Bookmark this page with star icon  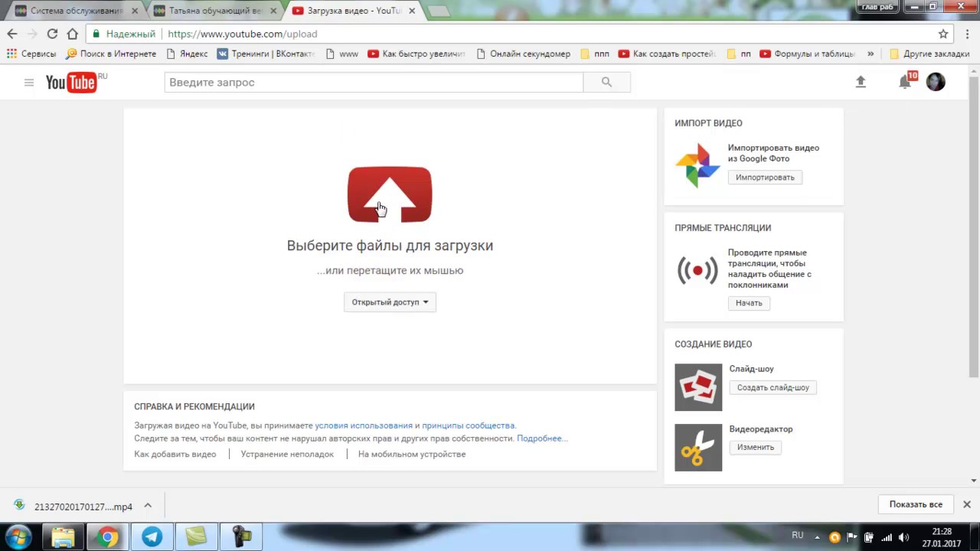tap(943, 34)
